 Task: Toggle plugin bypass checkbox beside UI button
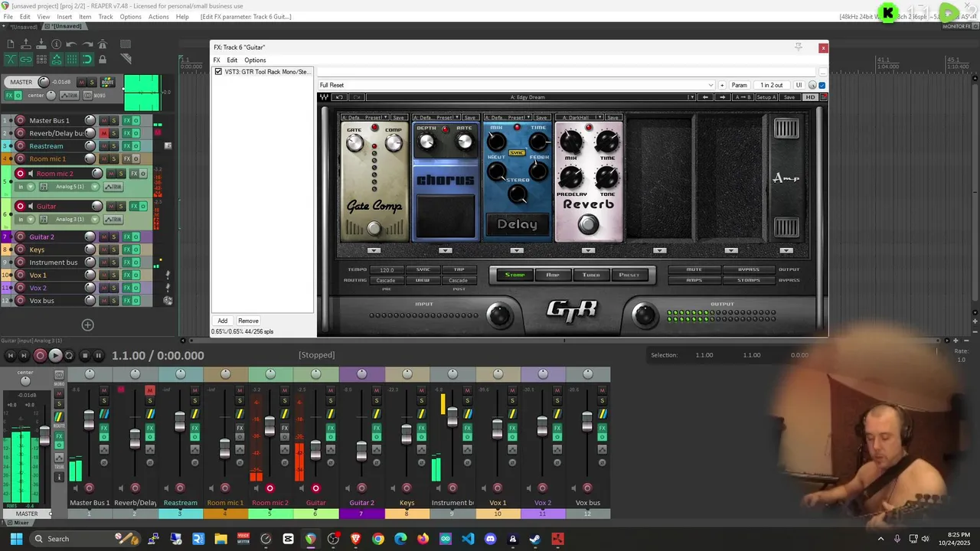(822, 85)
